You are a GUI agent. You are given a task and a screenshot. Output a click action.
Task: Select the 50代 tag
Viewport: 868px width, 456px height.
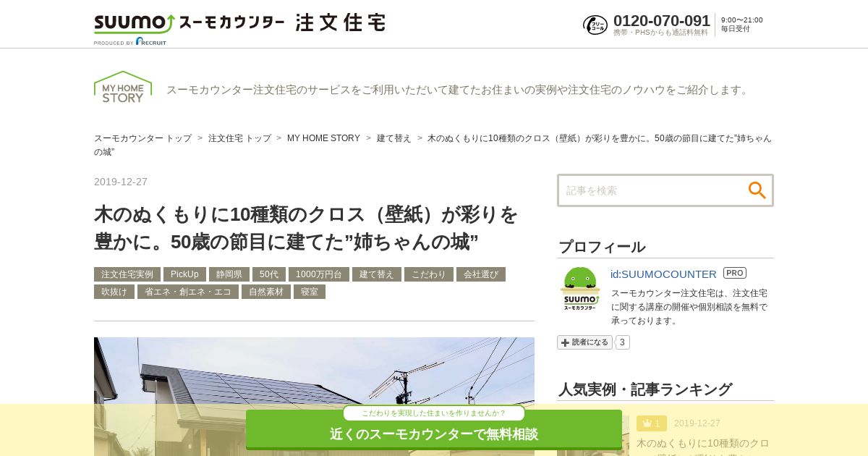[x=269, y=274]
